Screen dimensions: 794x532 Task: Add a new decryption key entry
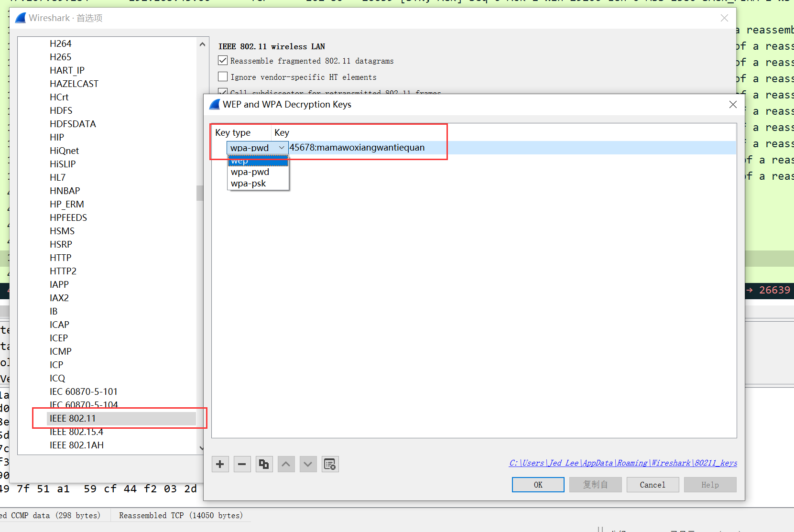[x=220, y=464]
